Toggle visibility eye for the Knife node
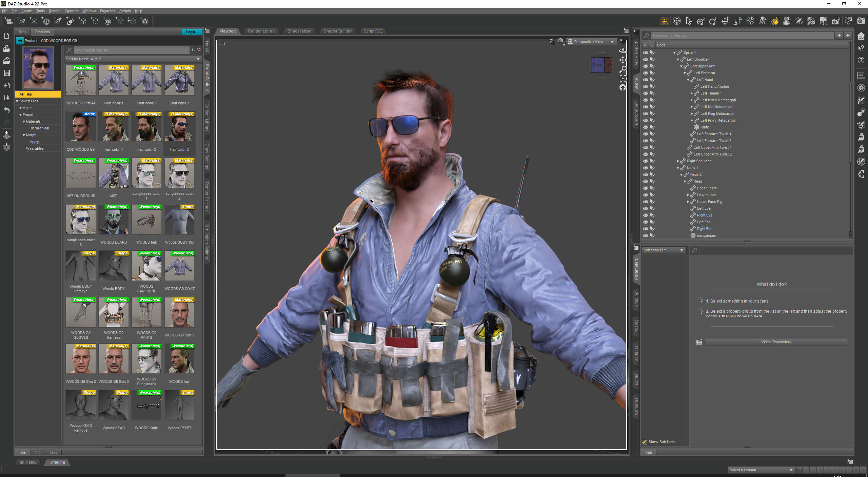The width and height of the screenshot is (868, 477). [x=645, y=127]
